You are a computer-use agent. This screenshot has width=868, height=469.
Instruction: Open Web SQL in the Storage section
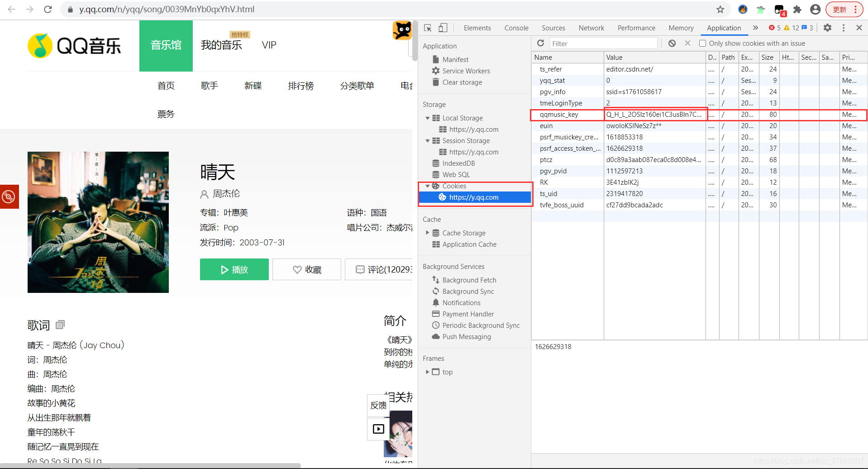(x=456, y=175)
